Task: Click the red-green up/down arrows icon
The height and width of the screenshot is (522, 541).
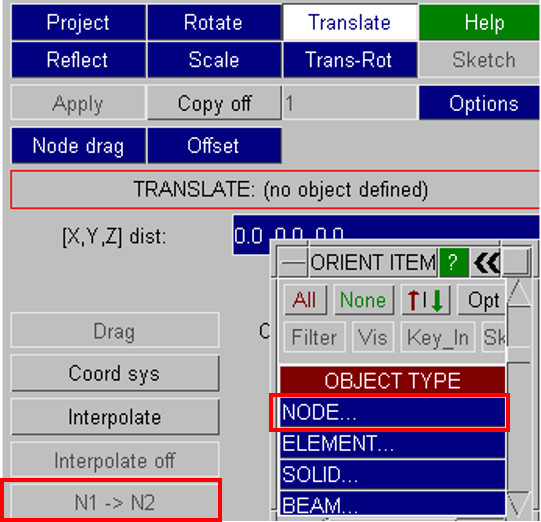Action: click(x=425, y=299)
